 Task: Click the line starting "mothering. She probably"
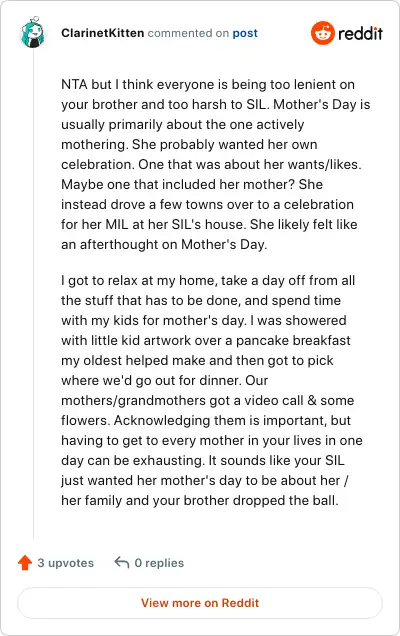tap(189, 144)
